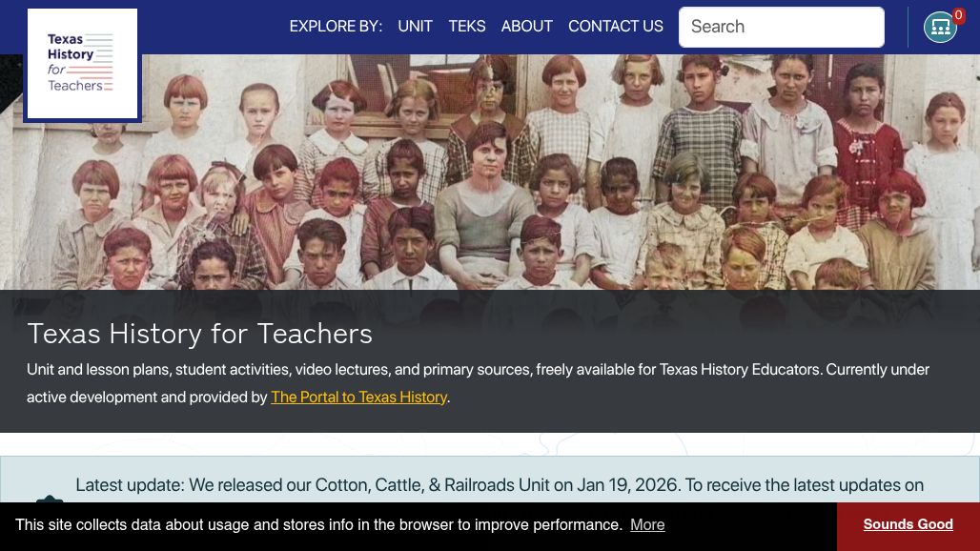Click the cookie notice message text
980x551 pixels.
pyautogui.click(x=318, y=524)
